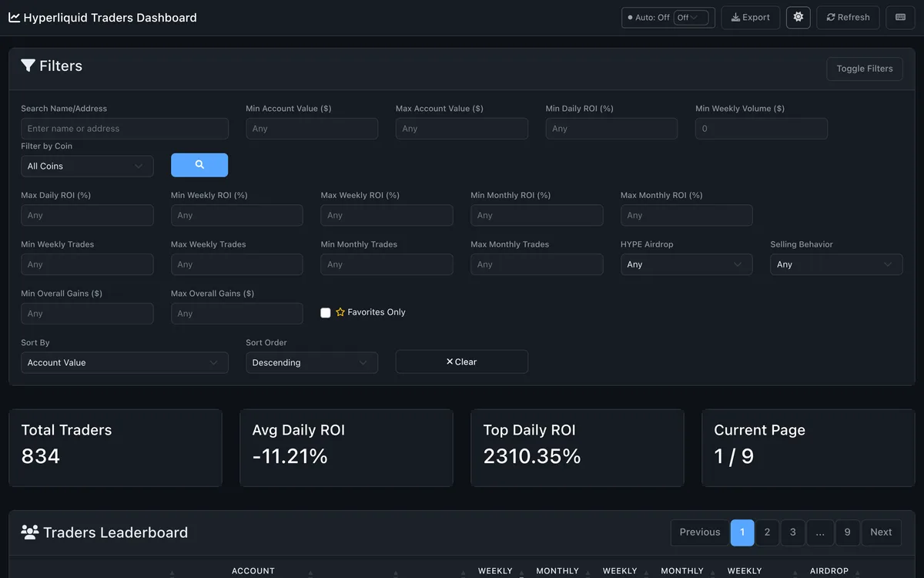Click Max Daily ROI input
Image resolution: width=924 pixels, height=578 pixels.
coord(87,215)
